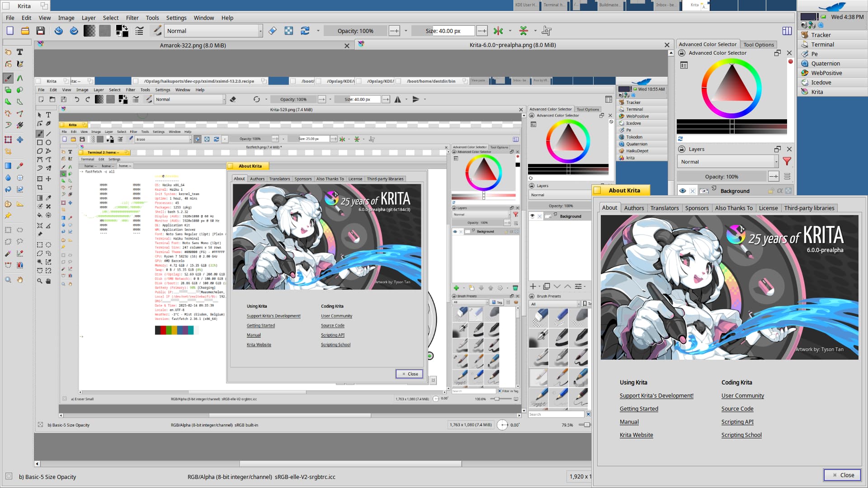
Task: Lock the Advanced Color Selector docker
Action: (682, 53)
